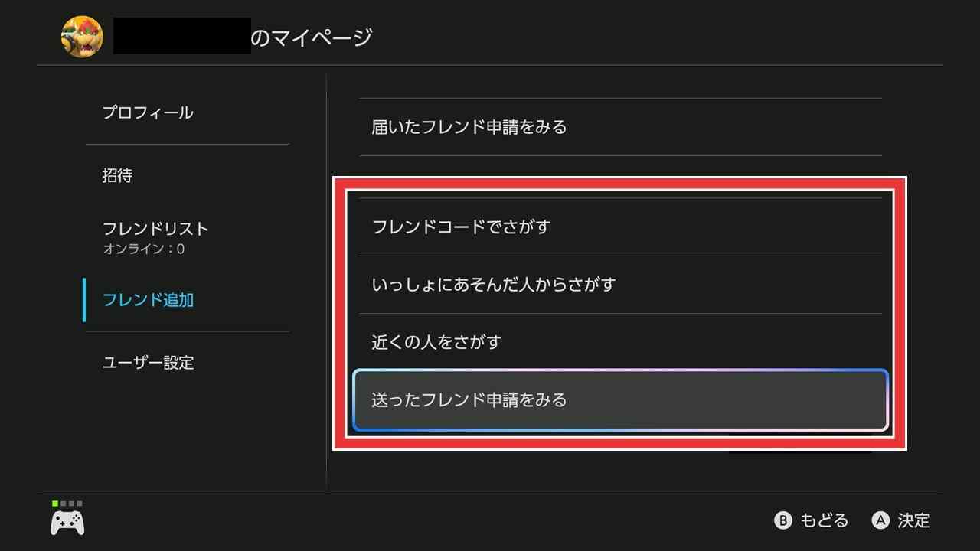Select 招待 in the sidebar
The width and height of the screenshot is (980, 551).
click(x=118, y=175)
